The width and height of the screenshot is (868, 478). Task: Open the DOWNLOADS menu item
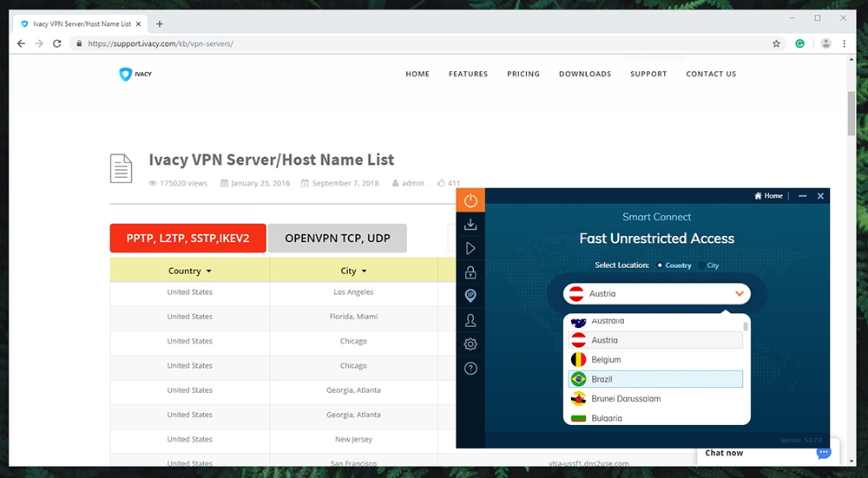point(585,74)
